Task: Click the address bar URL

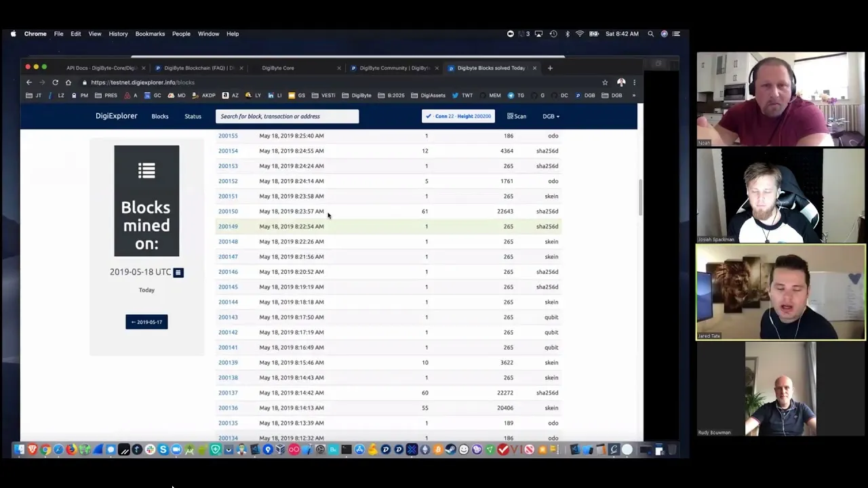Action: [142, 82]
